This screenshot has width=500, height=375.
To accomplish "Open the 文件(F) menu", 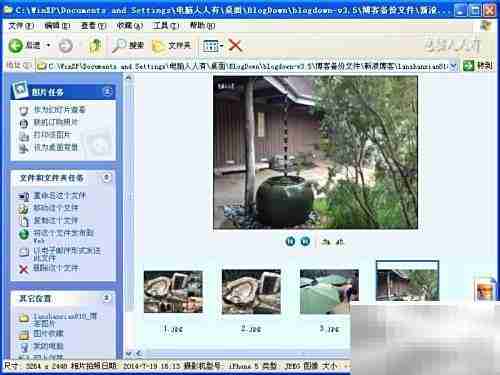I will 21,26.
